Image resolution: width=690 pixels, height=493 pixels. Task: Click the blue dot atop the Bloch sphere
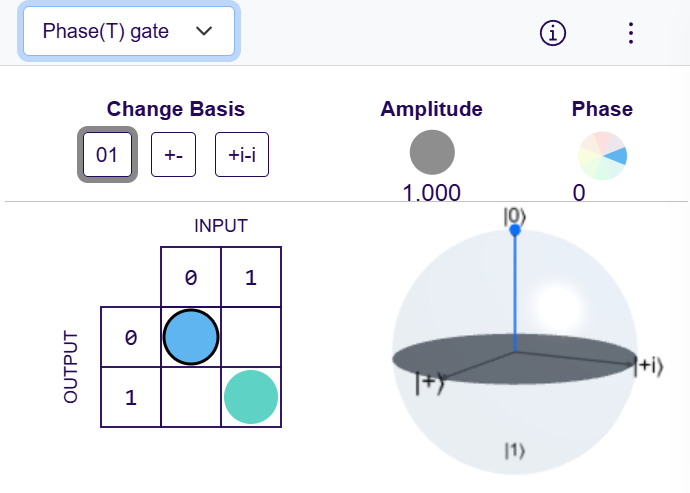(515, 231)
